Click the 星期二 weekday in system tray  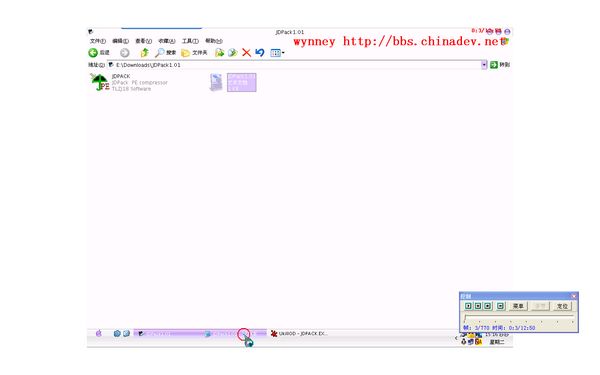point(497,342)
